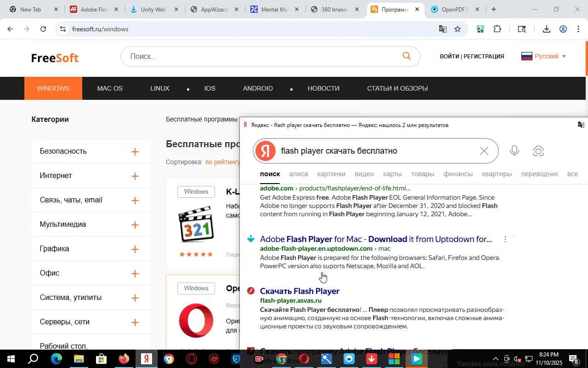Viewport: 588px width, 368px height.
Task: Select the WINDOWS navigation tab
Action: 53,88
